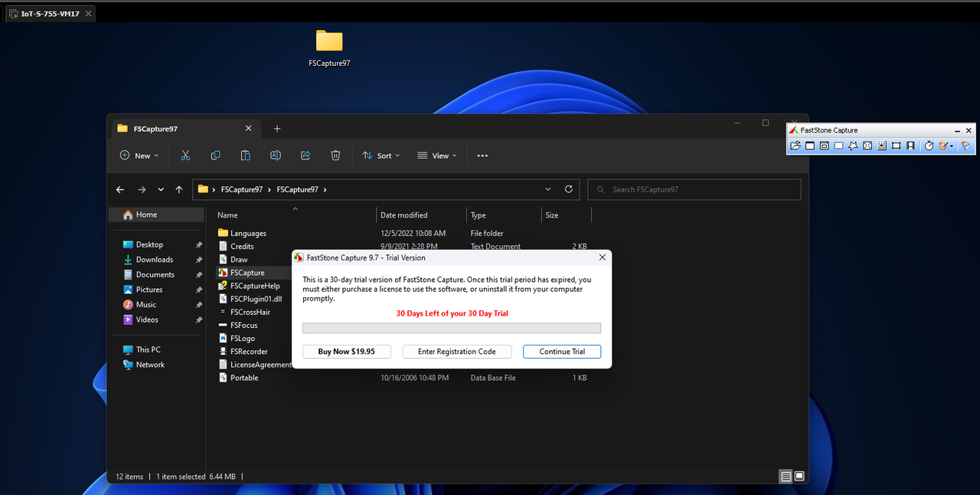Screen dimensions: 980x495
Task: Expand first FSCapture97 breadcrumb chevron
Action: pyautogui.click(x=269, y=189)
